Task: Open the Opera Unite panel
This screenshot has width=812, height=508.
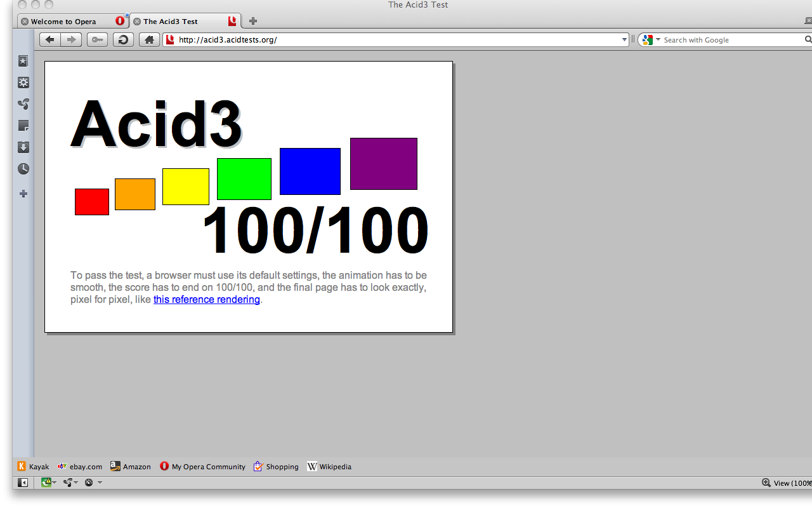Action: [x=23, y=104]
